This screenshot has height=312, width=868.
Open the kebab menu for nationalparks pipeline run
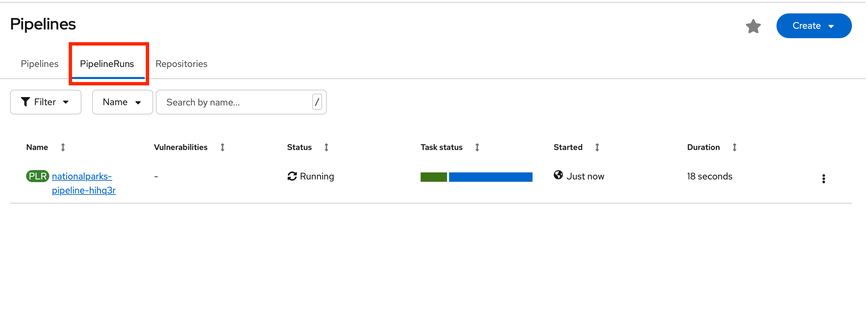pos(823,179)
